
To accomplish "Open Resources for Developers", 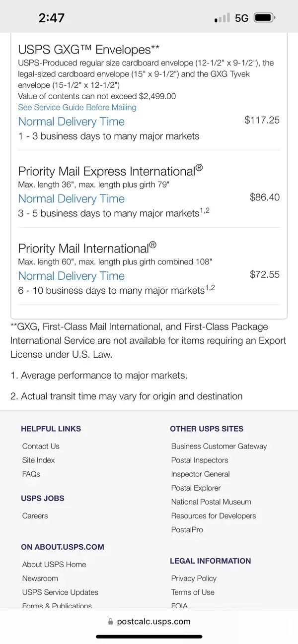I will point(214,515).
